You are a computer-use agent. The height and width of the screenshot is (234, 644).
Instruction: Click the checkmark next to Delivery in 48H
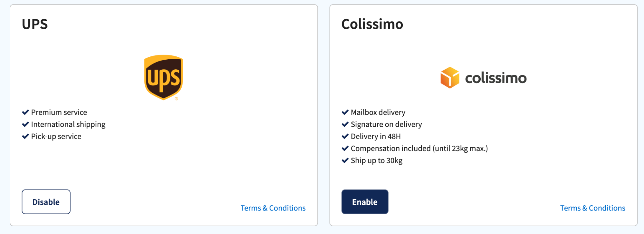click(x=345, y=136)
